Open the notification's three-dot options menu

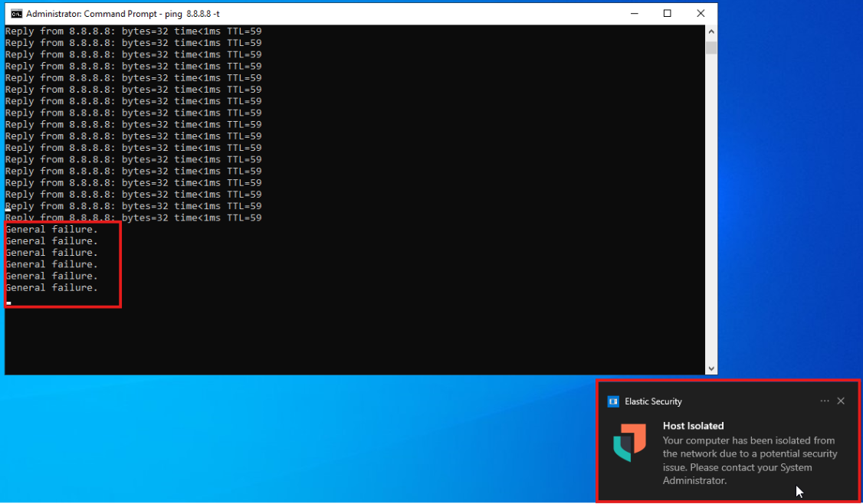tap(825, 401)
